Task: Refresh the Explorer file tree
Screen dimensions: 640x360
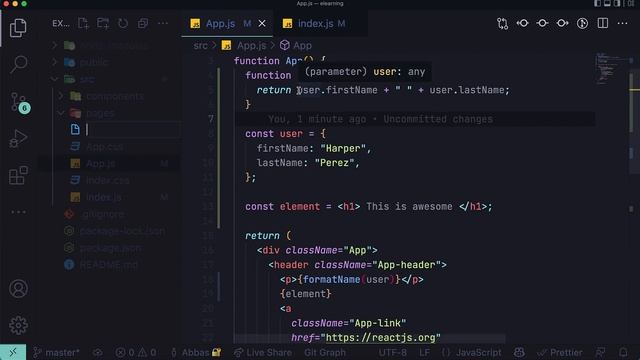Action: click(123, 23)
